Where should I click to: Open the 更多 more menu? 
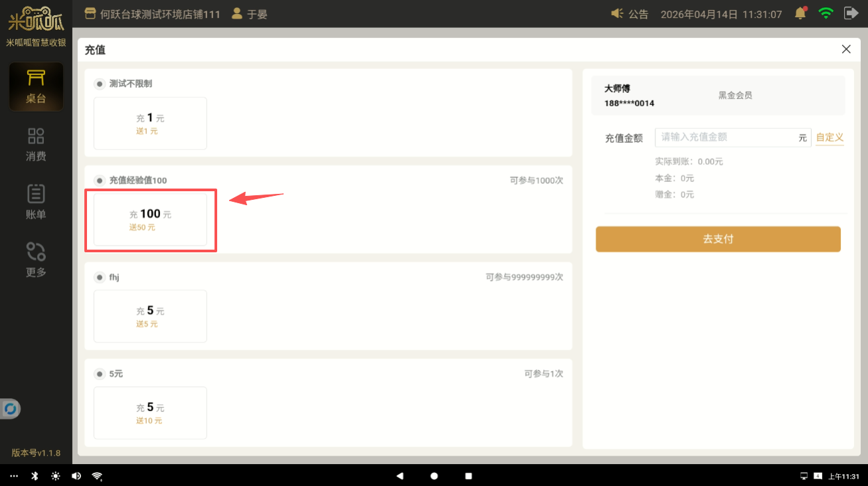click(x=36, y=260)
